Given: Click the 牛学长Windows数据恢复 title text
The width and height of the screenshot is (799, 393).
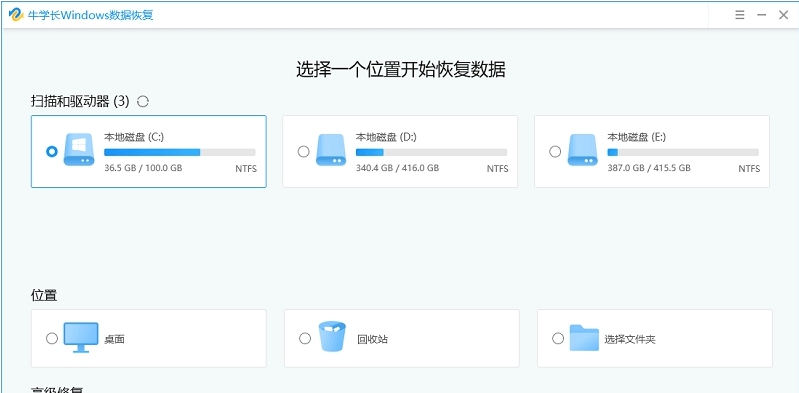Looking at the screenshot, I should [x=91, y=15].
